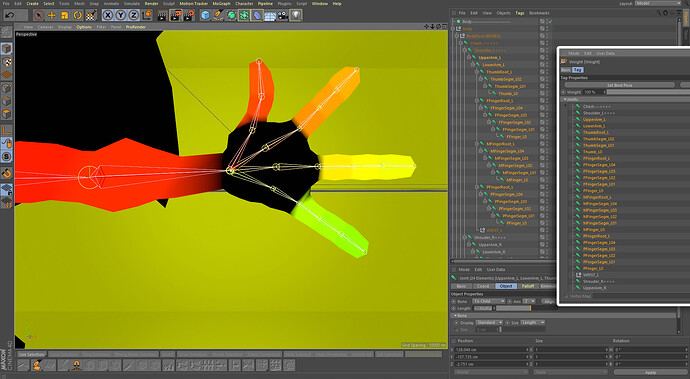
Task: Add a Cube primitive object
Action: click(x=205, y=15)
